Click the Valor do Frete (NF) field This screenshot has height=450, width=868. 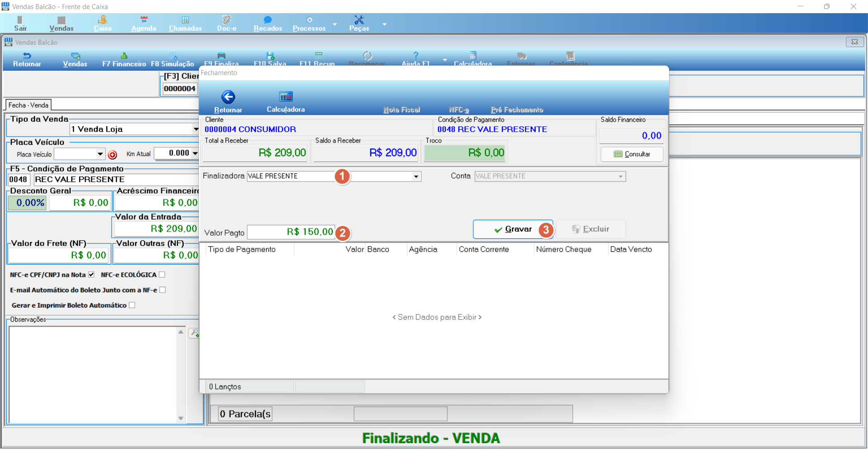(58, 255)
